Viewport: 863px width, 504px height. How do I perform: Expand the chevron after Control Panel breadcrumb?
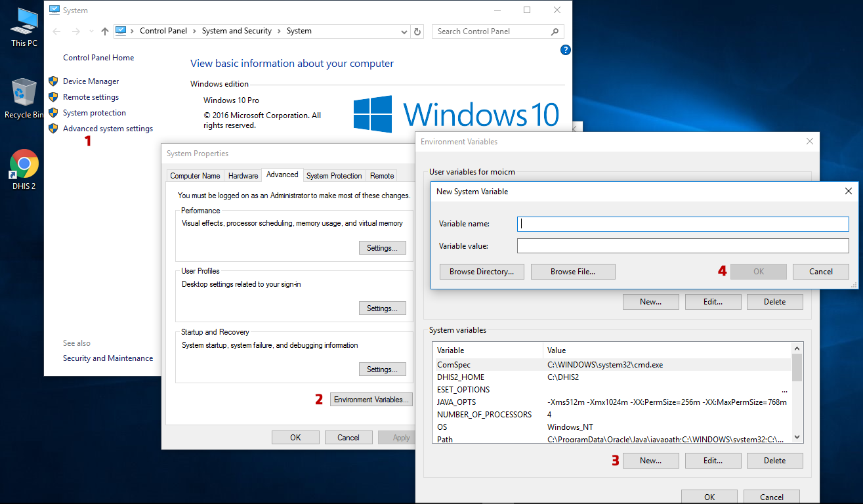tap(195, 31)
